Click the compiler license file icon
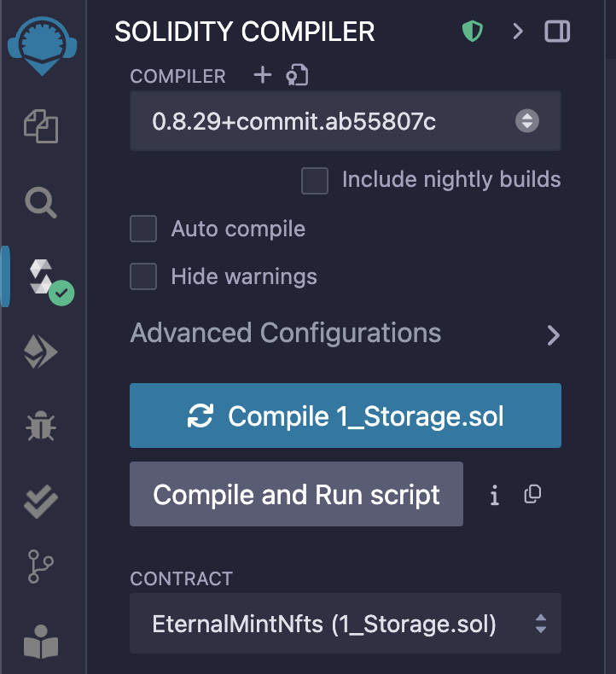This screenshot has width=616, height=674. (x=297, y=75)
